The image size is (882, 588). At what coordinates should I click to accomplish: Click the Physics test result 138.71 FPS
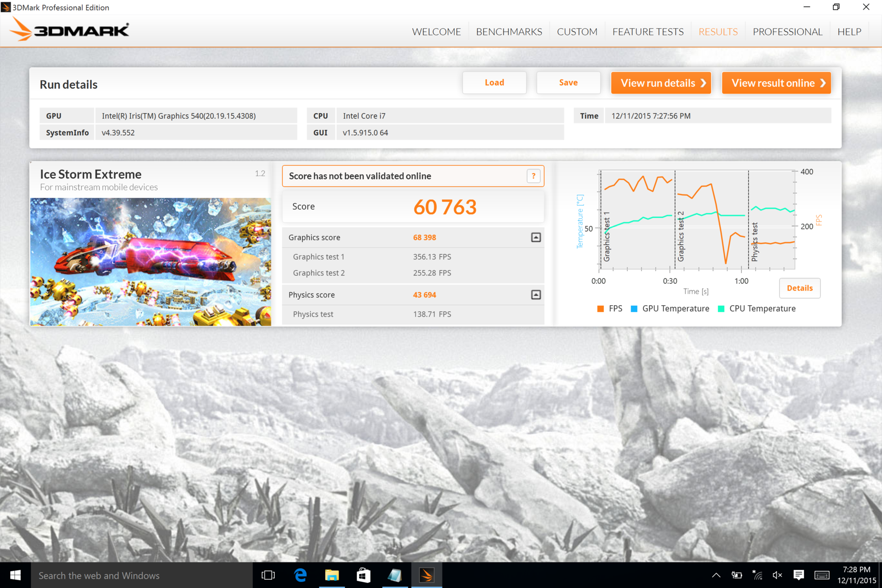point(432,314)
